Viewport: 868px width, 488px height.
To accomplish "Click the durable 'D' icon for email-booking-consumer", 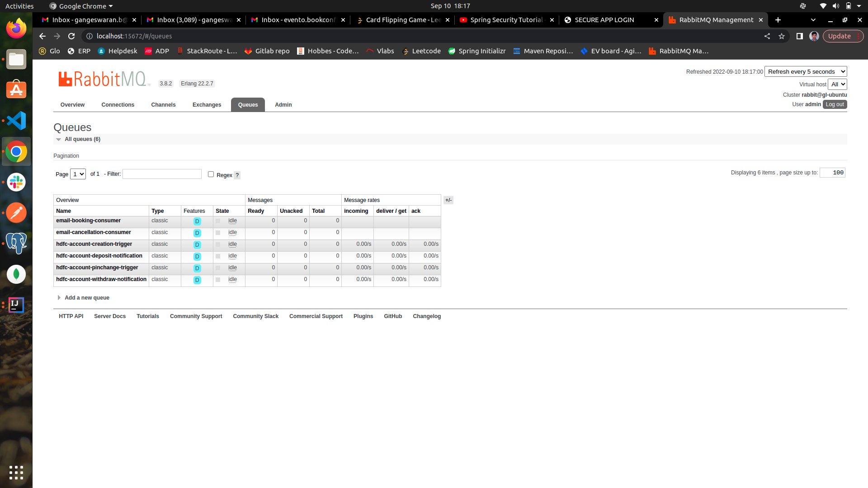I will pos(197,221).
